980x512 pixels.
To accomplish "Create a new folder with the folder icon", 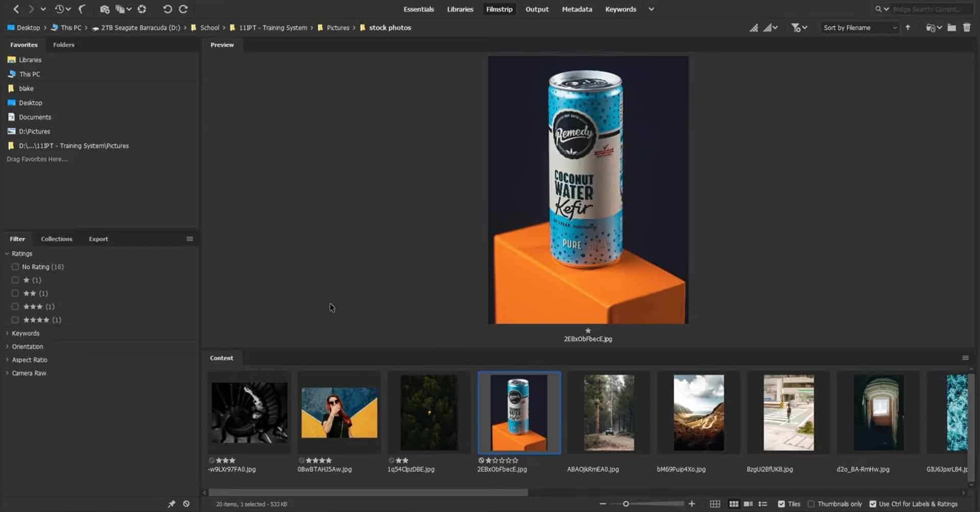I will [951, 28].
